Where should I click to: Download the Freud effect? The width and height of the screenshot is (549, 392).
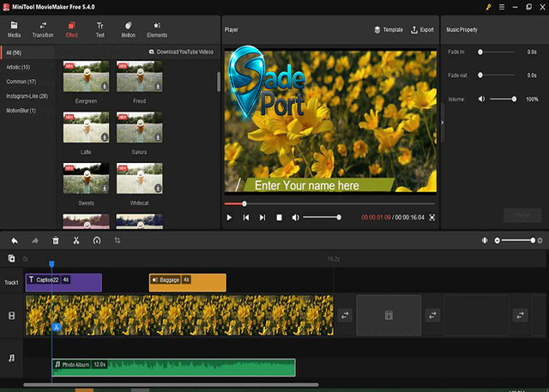pos(158,87)
